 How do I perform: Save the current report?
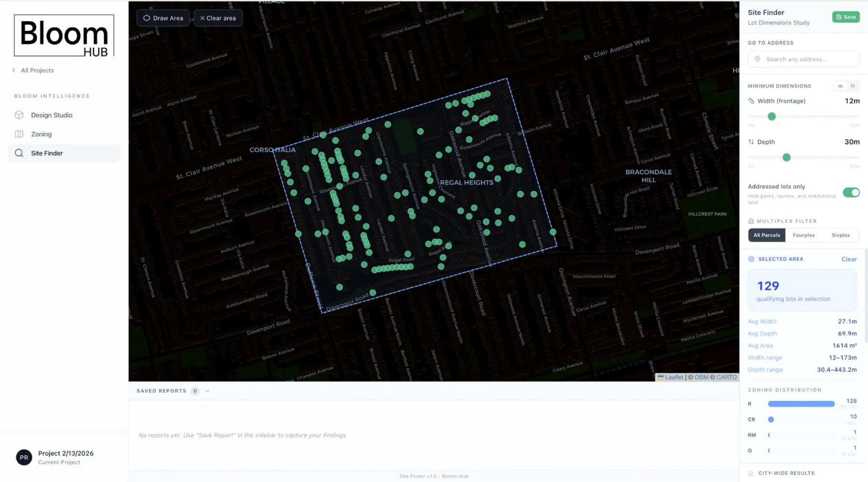tap(845, 16)
